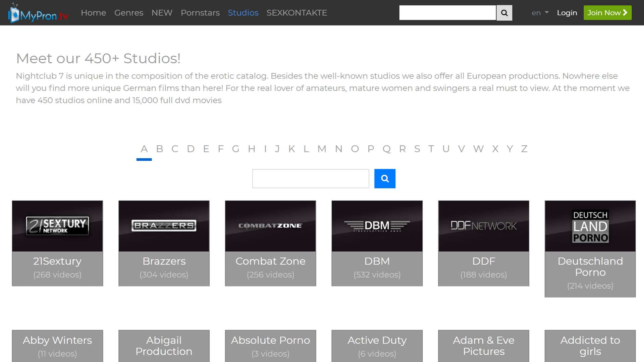
Task: Open the Deutschland Porno logo tile
Action: tap(590, 226)
